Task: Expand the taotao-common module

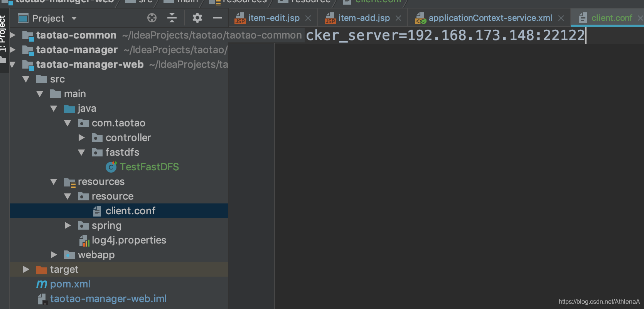Action: (13, 35)
